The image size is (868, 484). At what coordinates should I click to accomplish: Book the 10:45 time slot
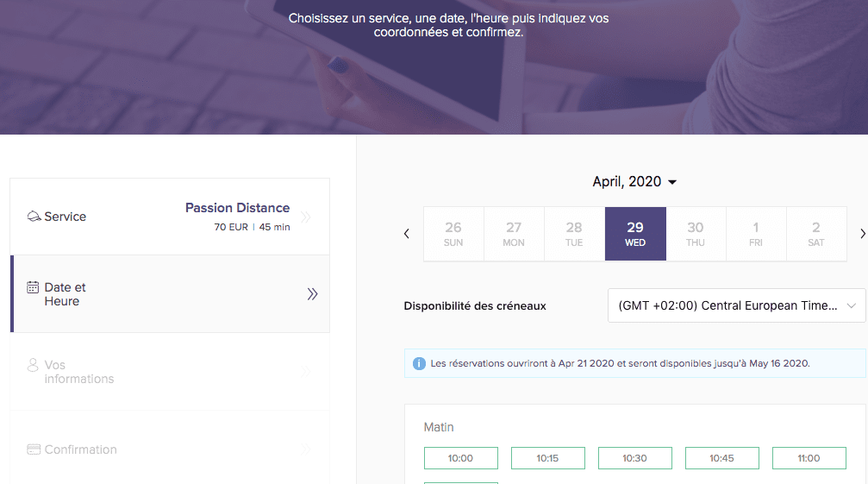coord(721,458)
